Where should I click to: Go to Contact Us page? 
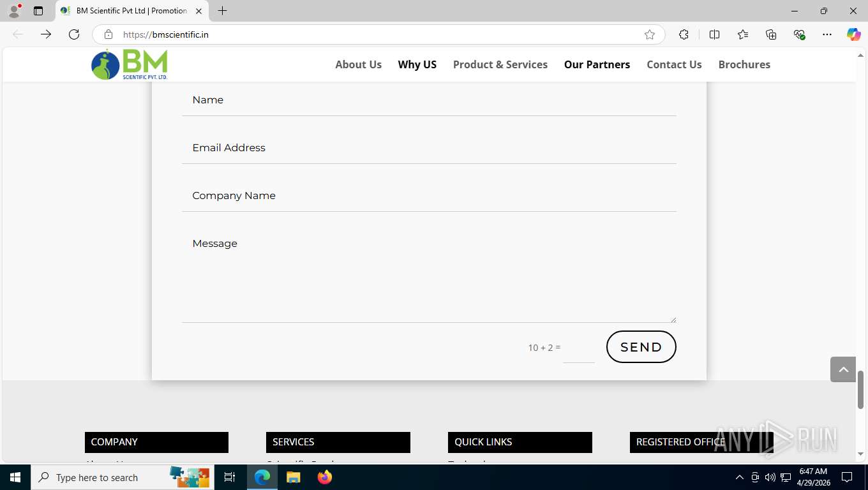[674, 64]
